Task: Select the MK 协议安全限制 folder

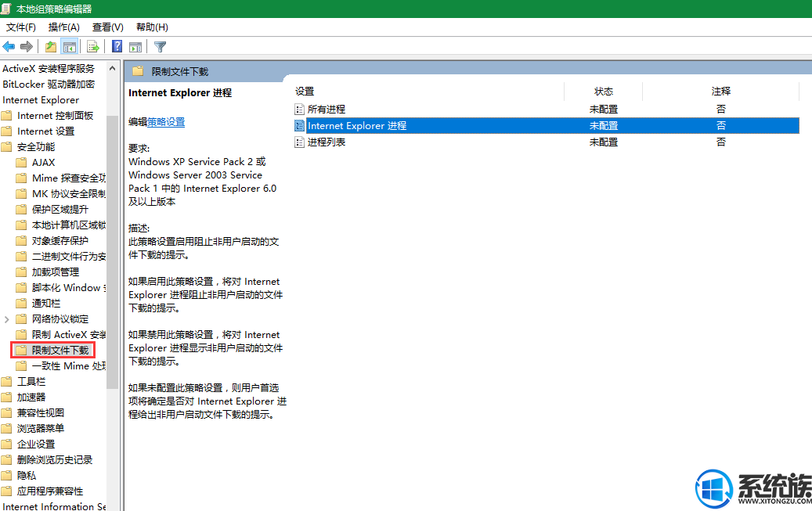Action: [61, 193]
